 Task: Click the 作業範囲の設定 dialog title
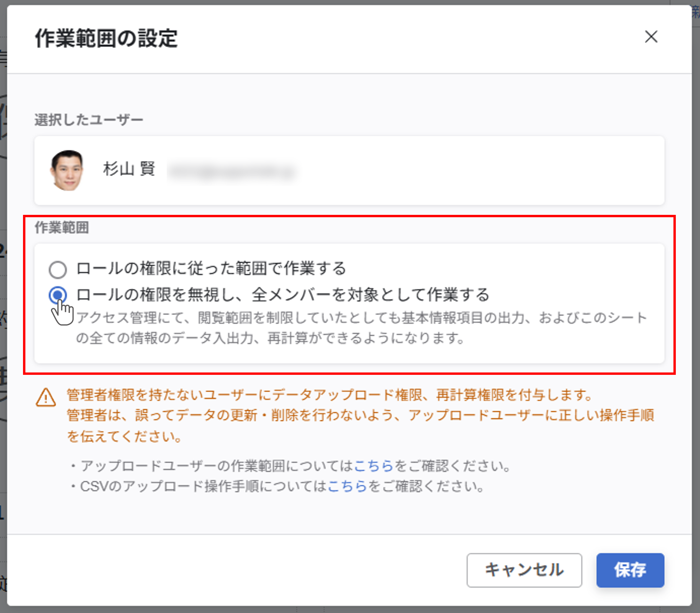click(106, 38)
